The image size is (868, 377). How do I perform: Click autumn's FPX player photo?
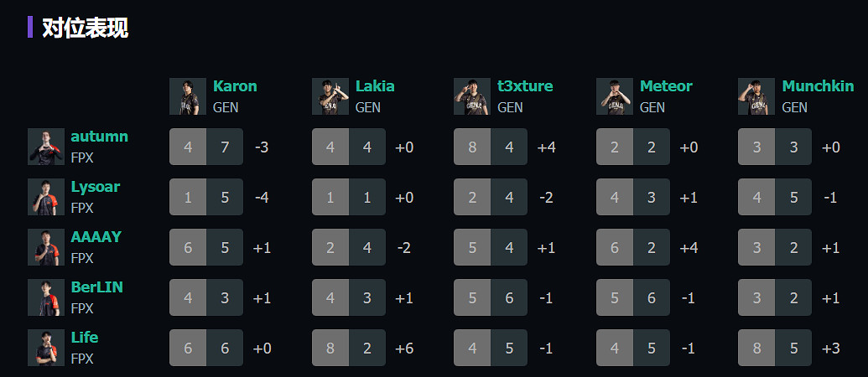tap(46, 147)
